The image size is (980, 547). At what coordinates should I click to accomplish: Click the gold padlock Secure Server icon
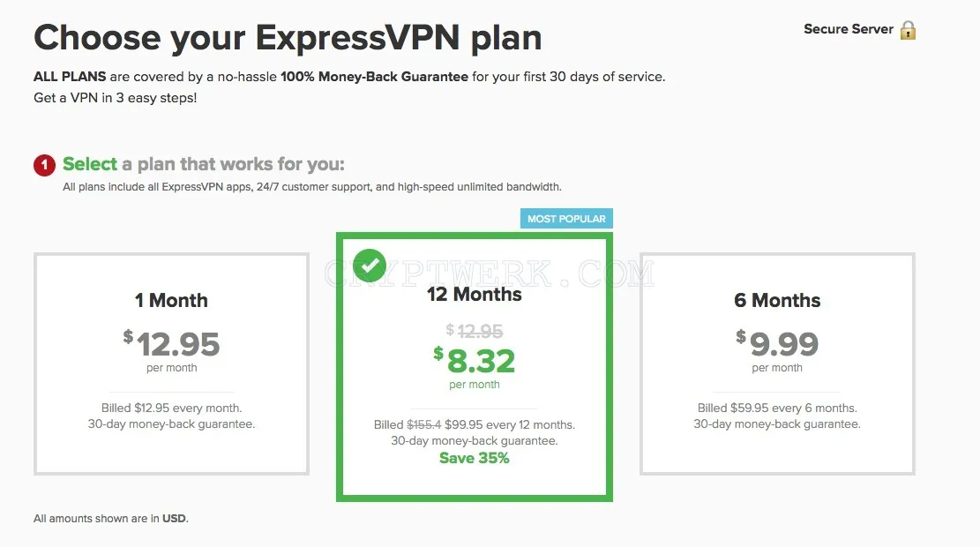coord(908,30)
